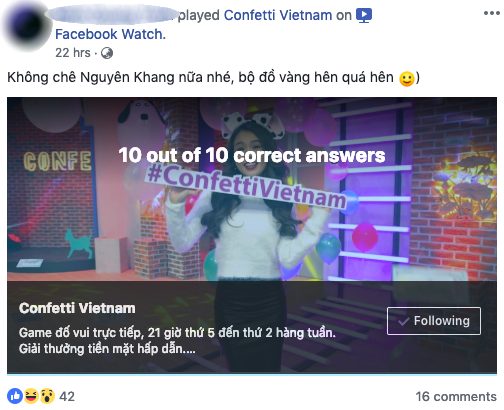Open the three-dot post options menu

tap(491, 13)
